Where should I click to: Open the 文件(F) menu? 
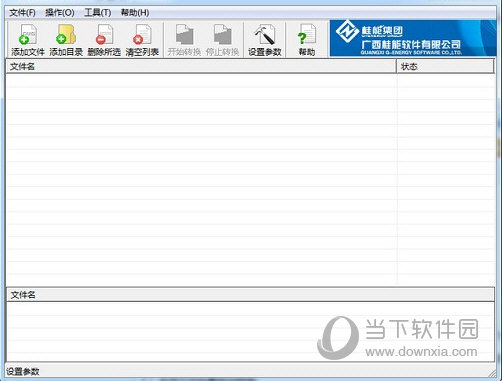22,13
